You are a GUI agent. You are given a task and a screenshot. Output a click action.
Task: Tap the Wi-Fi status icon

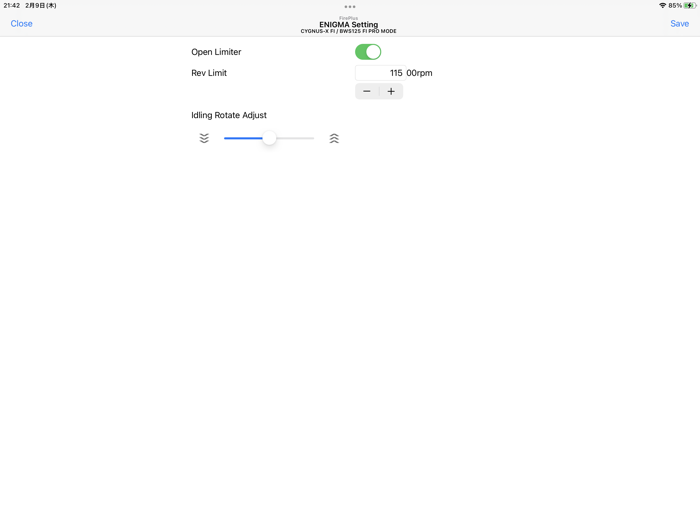[662, 6]
